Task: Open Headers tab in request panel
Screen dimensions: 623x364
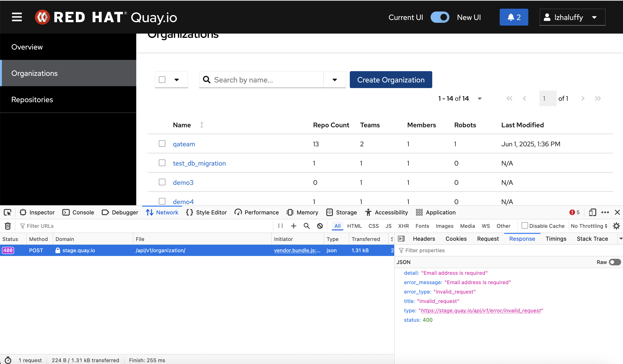Action: (x=424, y=239)
